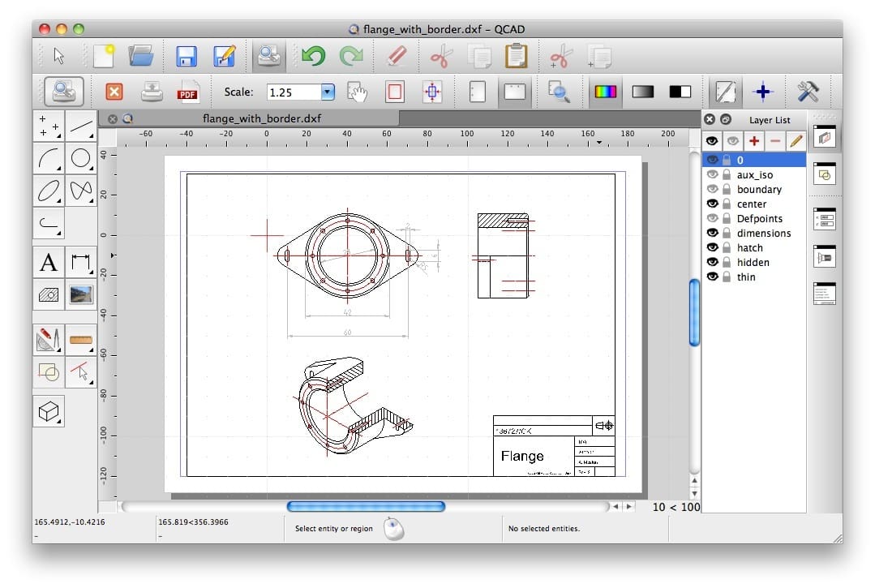The height and width of the screenshot is (588, 875).
Task: Switch to flange_with_border.dxf tab
Action: click(262, 118)
